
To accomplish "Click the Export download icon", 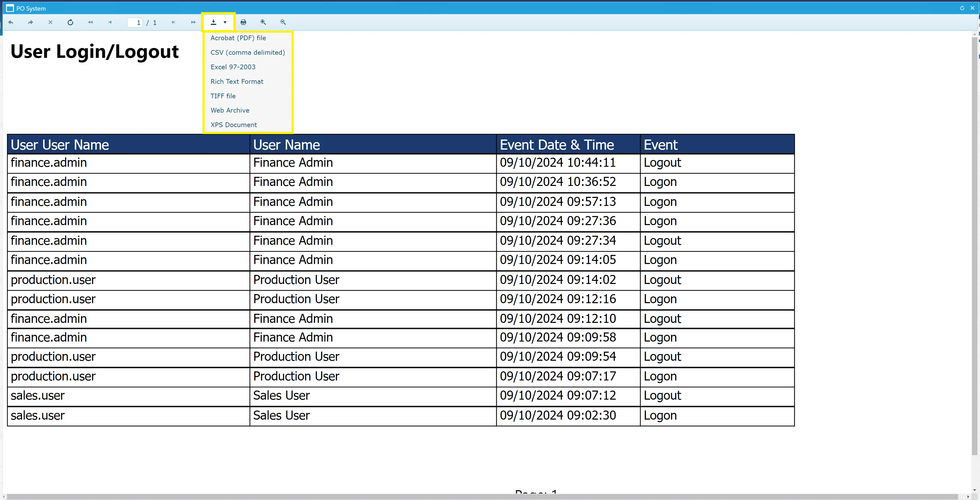I will tap(214, 23).
